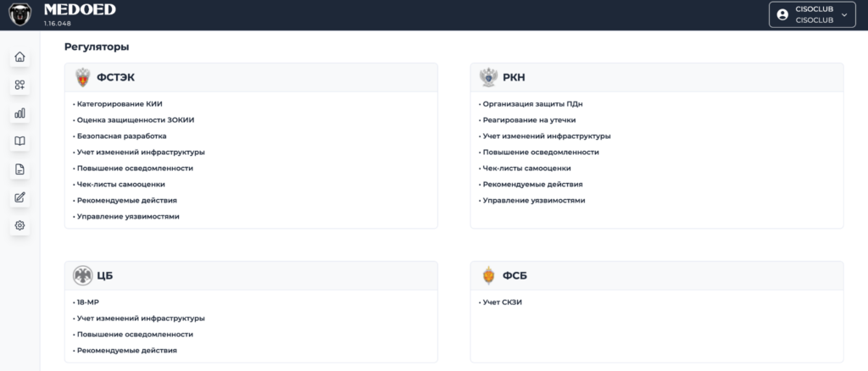Select Организация защиты ПДн in РКН
The width and height of the screenshot is (868, 371).
coord(531,104)
